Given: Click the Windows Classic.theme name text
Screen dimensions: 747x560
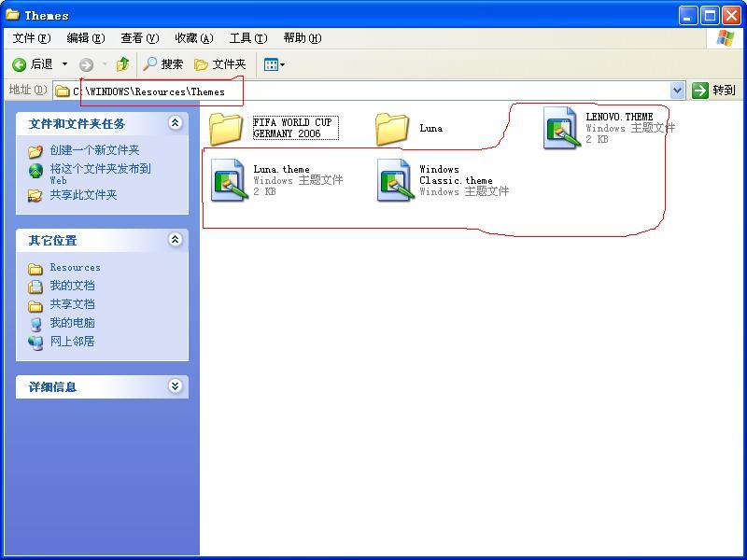Looking at the screenshot, I should 456,175.
